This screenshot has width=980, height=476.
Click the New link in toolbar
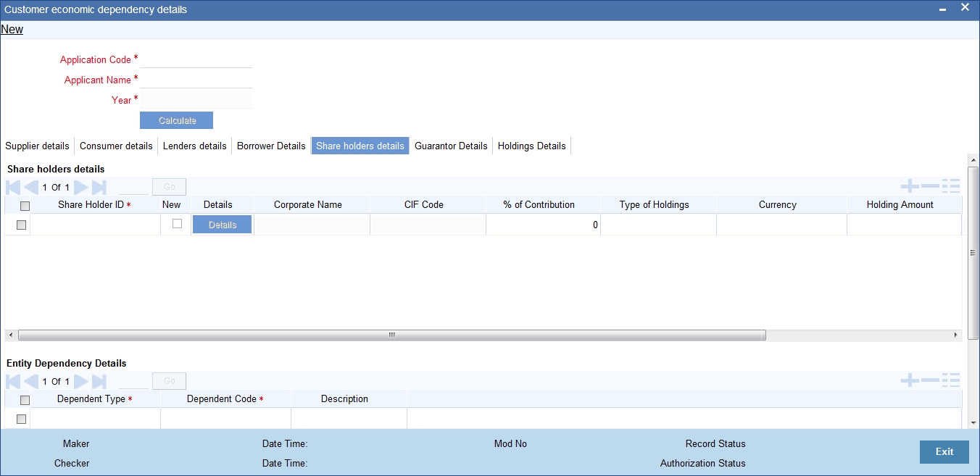click(x=12, y=30)
